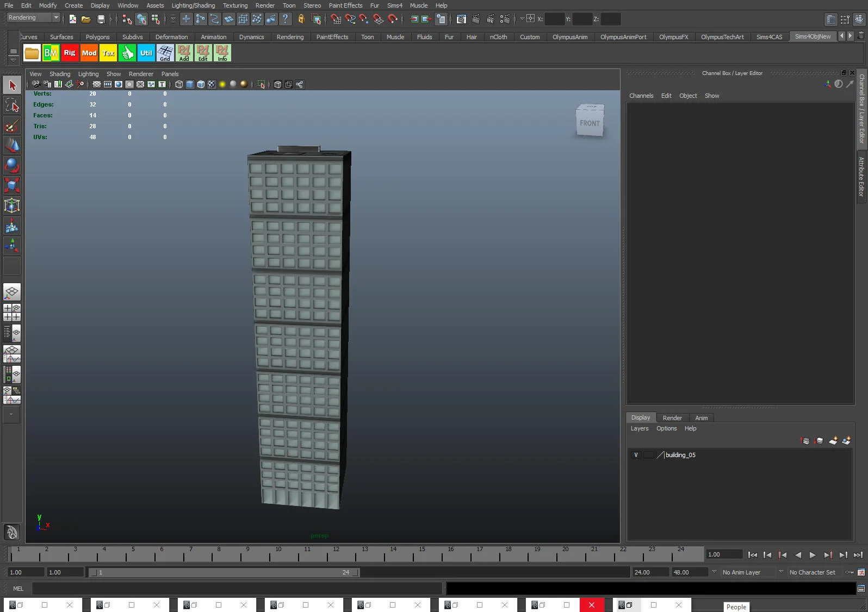Switch to Polygons shelf tab
Image resolution: width=868 pixels, height=612 pixels.
coord(97,37)
